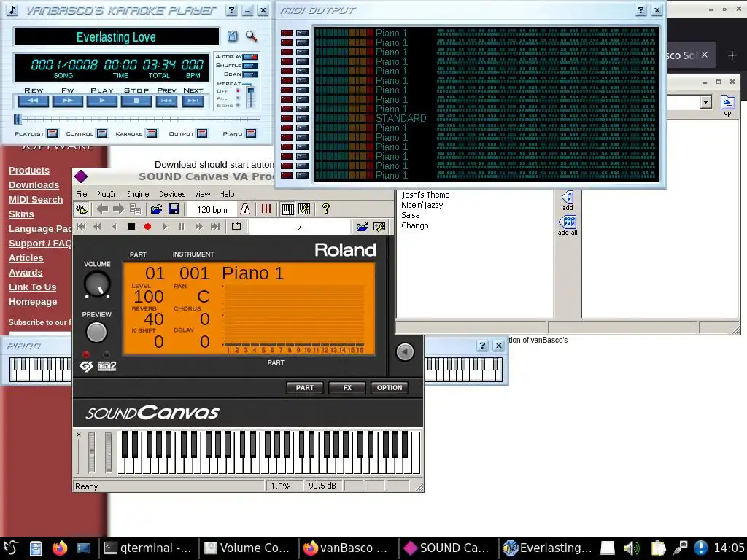Open keyboard settings wrench icon
The width and height of the screenshot is (747, 560).
(x=304, y=209)
